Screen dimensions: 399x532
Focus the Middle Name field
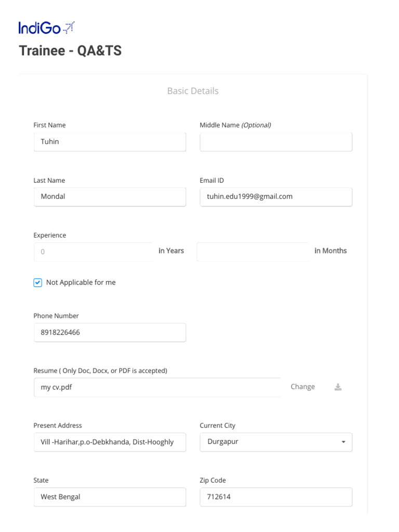(276, 142)
